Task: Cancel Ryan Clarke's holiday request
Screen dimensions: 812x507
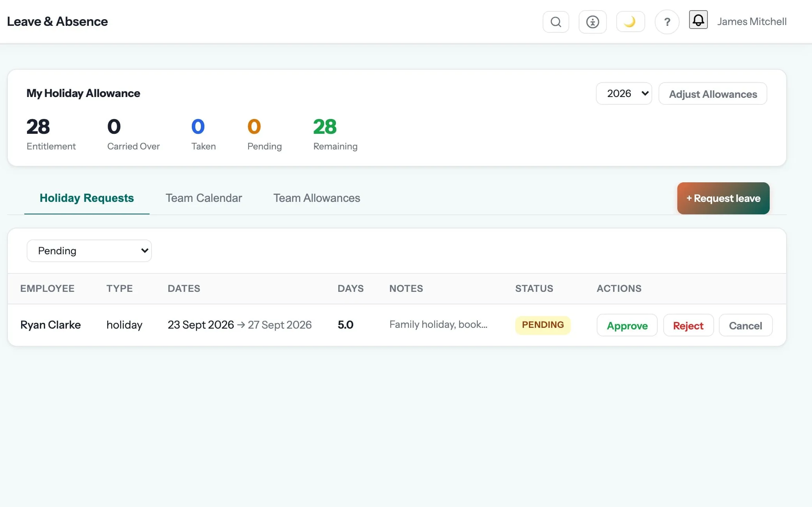Action: (745, 325)
